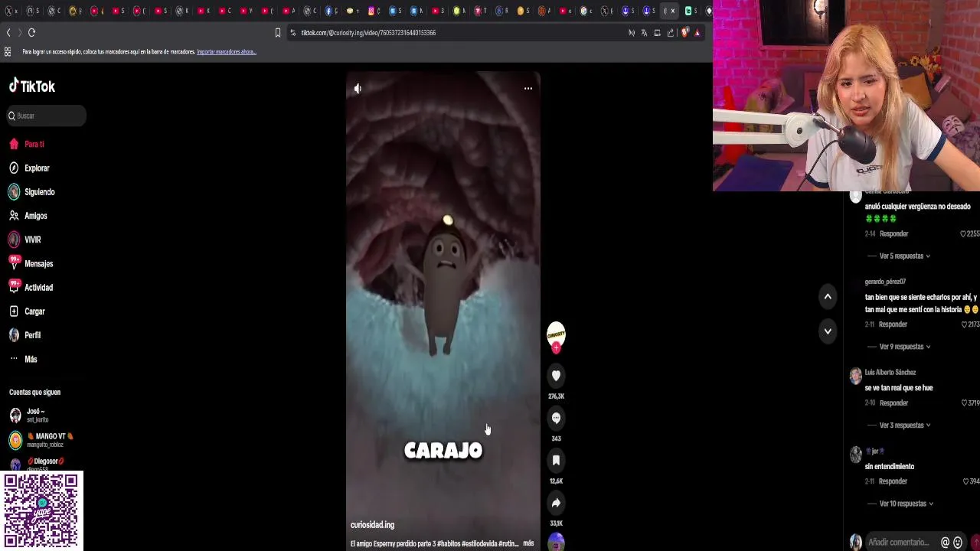Image resolution: width=980 pixels, height=551 pixels.
Task: Open followed account MANGO VT
Action: click(x=41, y=440)
